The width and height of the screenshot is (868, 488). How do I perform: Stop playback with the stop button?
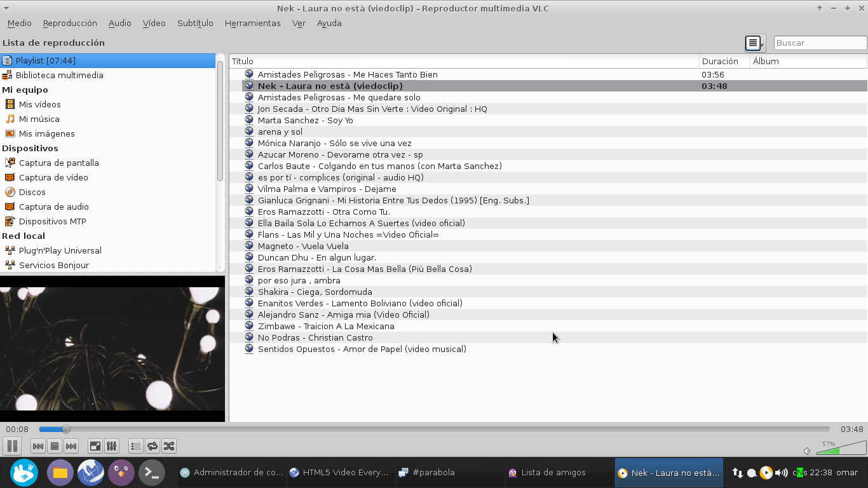(55, 446)
